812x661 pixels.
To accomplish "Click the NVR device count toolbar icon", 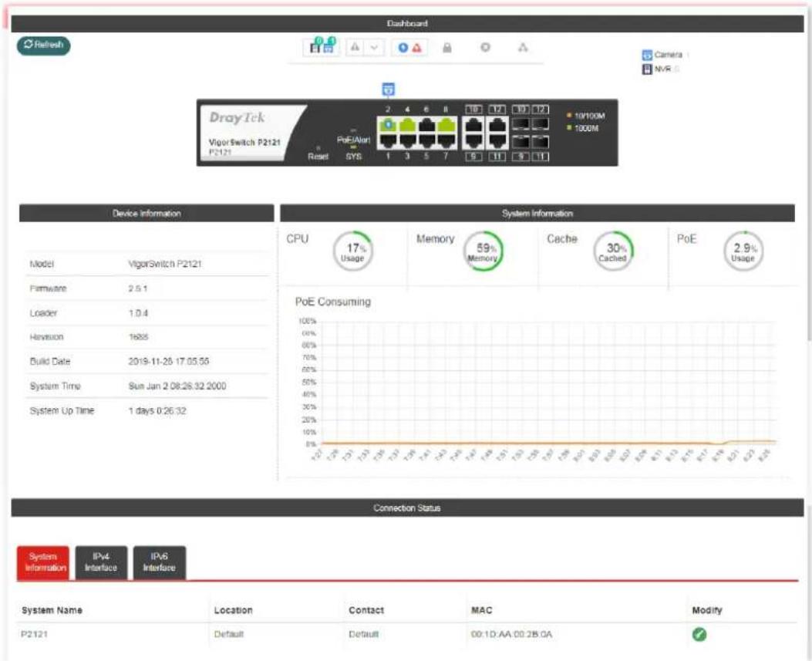I will pos(315,46).
